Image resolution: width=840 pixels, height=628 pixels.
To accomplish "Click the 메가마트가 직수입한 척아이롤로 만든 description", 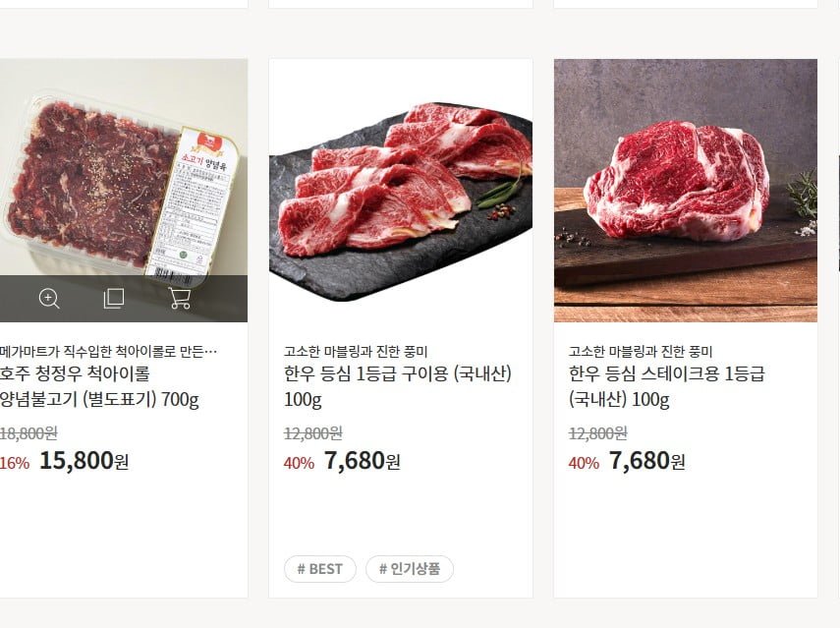I will 108,351.
